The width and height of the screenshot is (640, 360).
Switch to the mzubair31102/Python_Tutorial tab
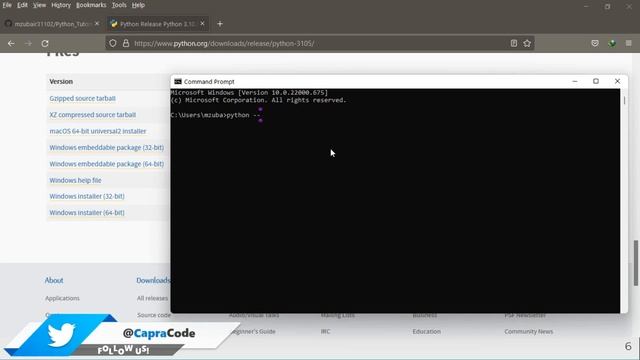coord(52,24)
